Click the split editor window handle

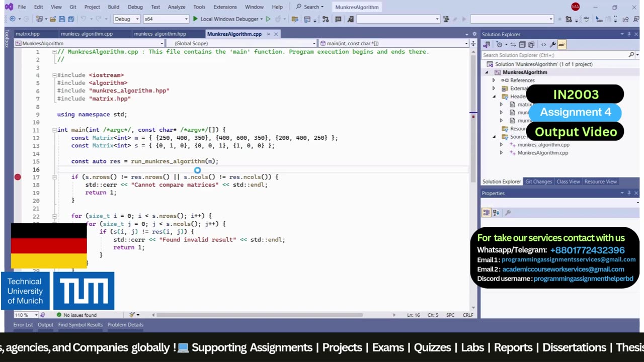(x=473, y=43)
